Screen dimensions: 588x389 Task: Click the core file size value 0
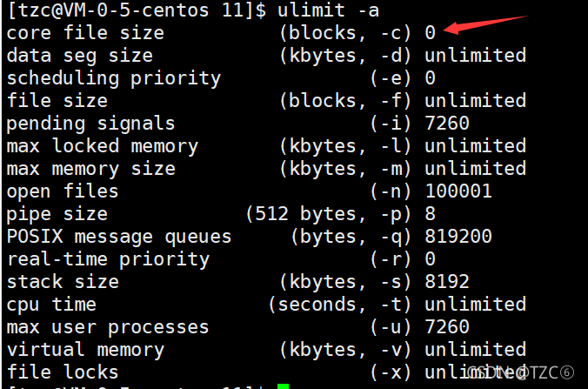click(x=430, y=33)
